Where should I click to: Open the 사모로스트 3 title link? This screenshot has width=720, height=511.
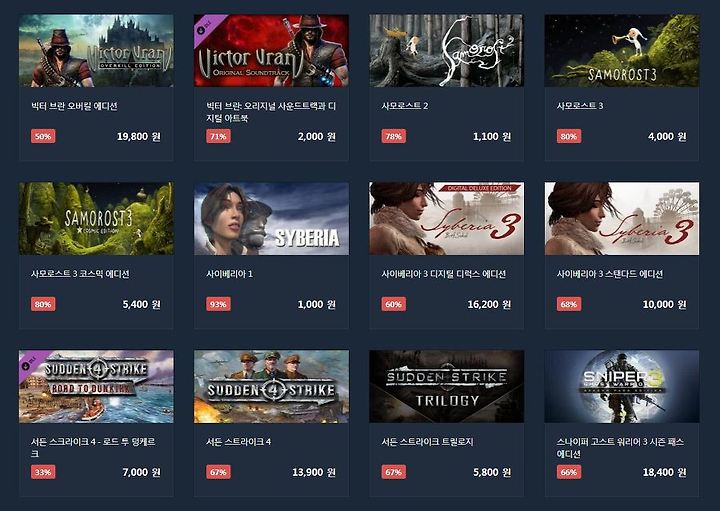click(x=580, y=106)
